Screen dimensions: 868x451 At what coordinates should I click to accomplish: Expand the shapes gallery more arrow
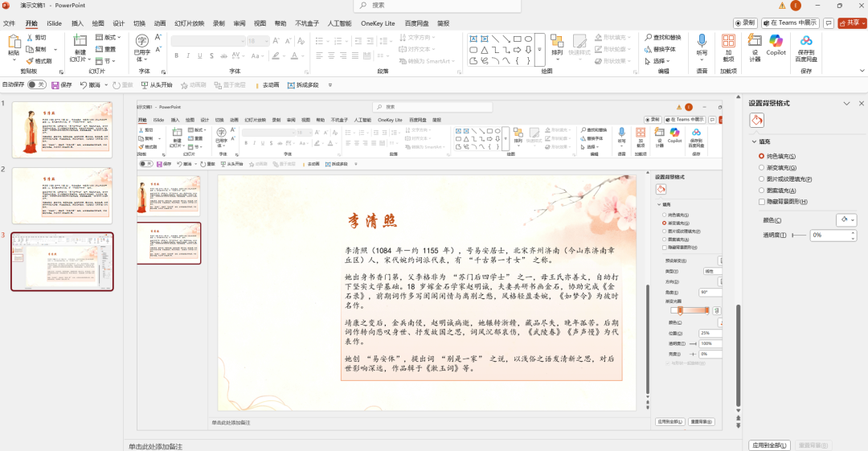(540, 50)
